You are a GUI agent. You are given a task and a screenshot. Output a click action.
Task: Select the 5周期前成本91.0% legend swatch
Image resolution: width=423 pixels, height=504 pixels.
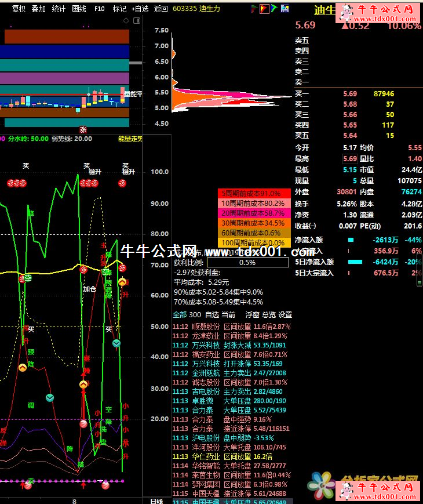254,194
